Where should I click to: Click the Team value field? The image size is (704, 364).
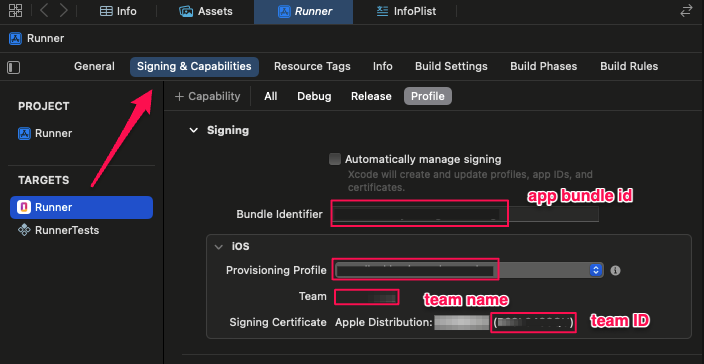coord(367,297)
